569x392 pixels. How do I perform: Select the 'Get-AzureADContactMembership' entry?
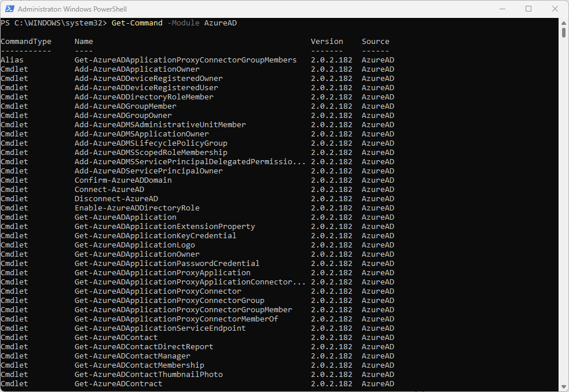140,365
